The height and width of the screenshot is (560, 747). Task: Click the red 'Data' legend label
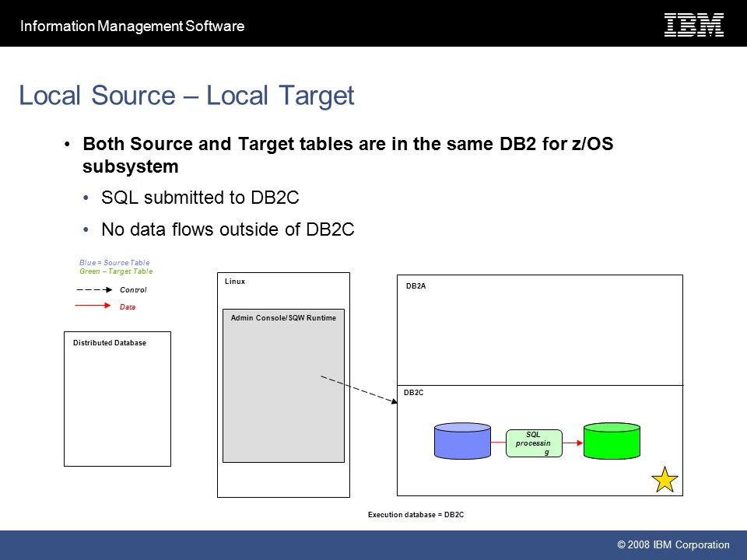[127, 307]
